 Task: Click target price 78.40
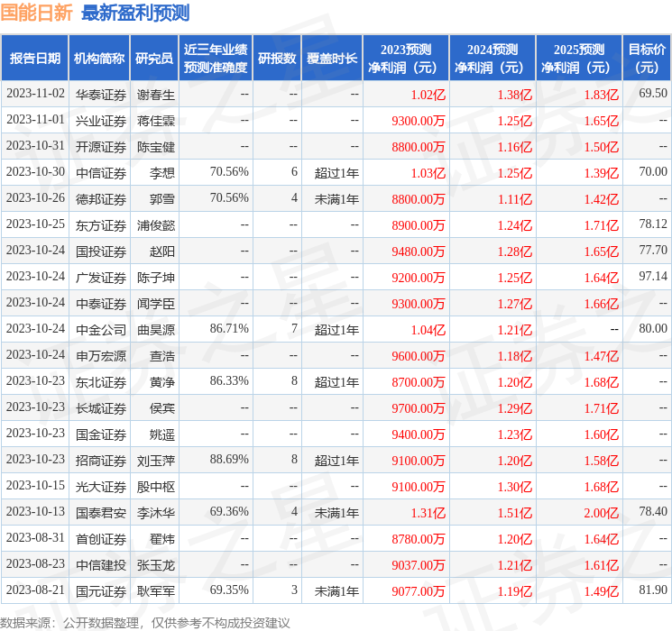tap(653, 511)
